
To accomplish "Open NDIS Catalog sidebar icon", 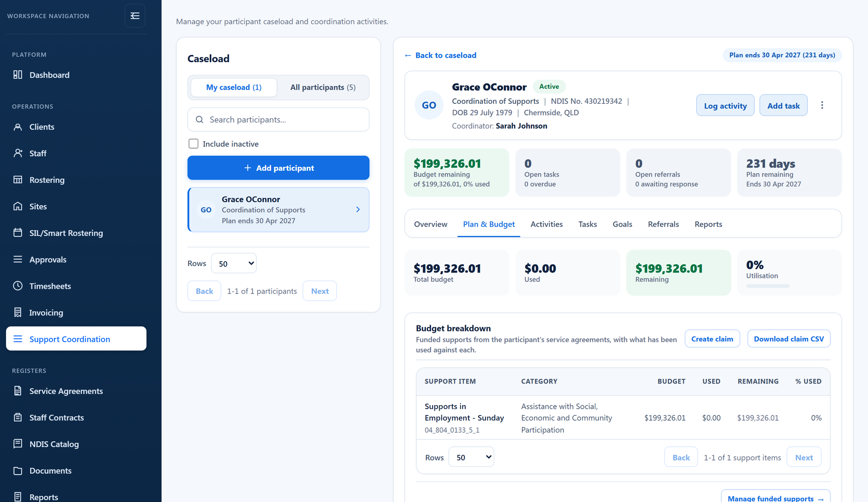I will click(x=18, y=444).
